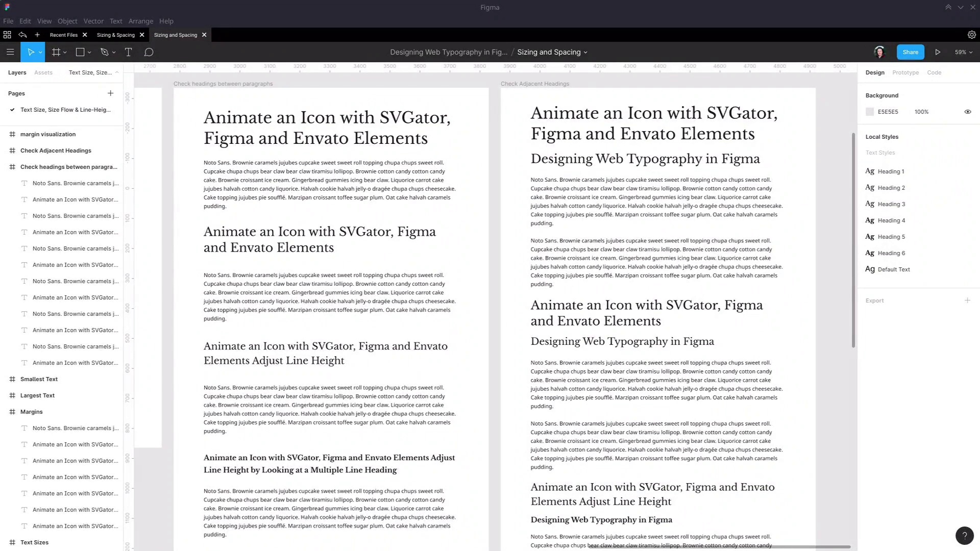Click the E5E5E5 background color swatch
Image resolution: width=980 pixels, height=551 pixels.
[x=870, y=112]
